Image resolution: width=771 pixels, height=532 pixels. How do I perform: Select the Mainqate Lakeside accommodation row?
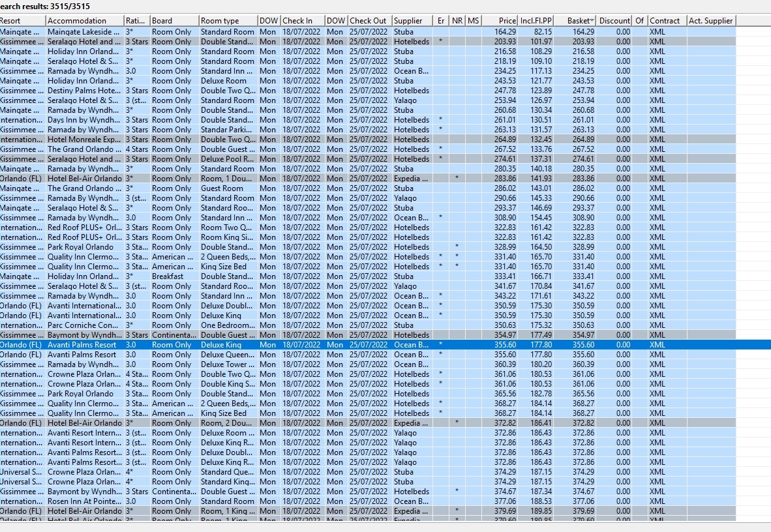[x=368, y=31]
